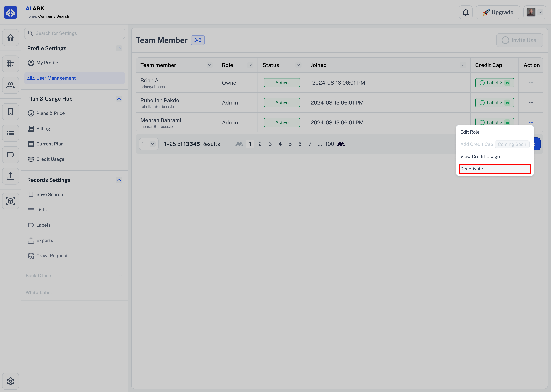Go to page 7
Viewport: 551px width, 392px height.
click(310, 144)
